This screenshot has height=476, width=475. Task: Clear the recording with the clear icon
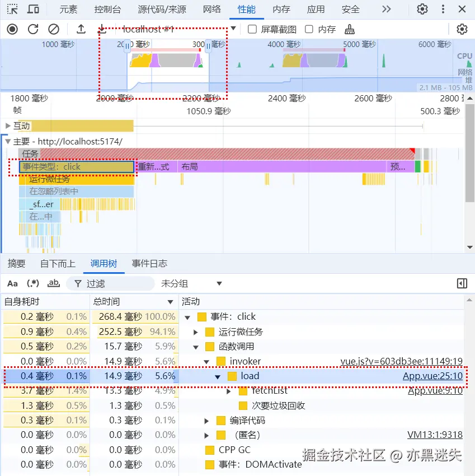pos(54,30)
